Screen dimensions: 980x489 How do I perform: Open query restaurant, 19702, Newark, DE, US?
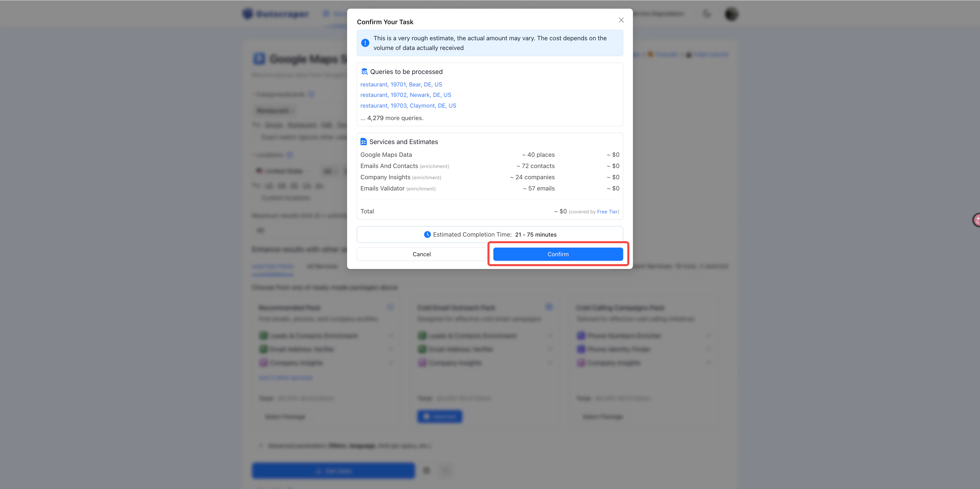[x=406, y=95]
